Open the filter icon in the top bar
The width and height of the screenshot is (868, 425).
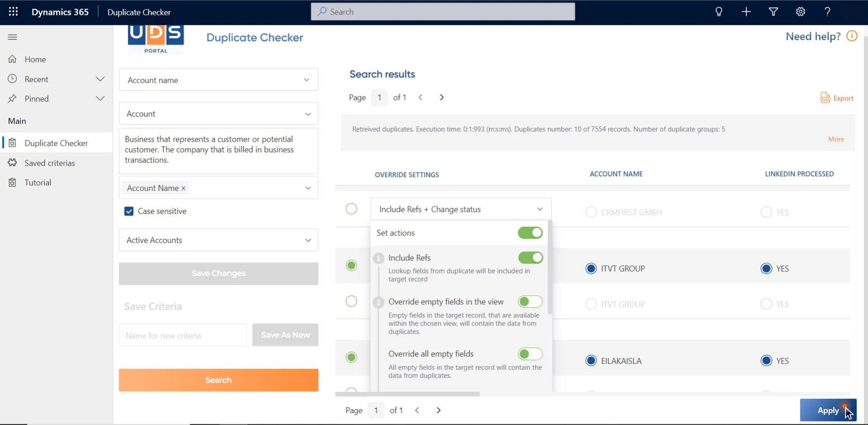[x=773, y=12]
